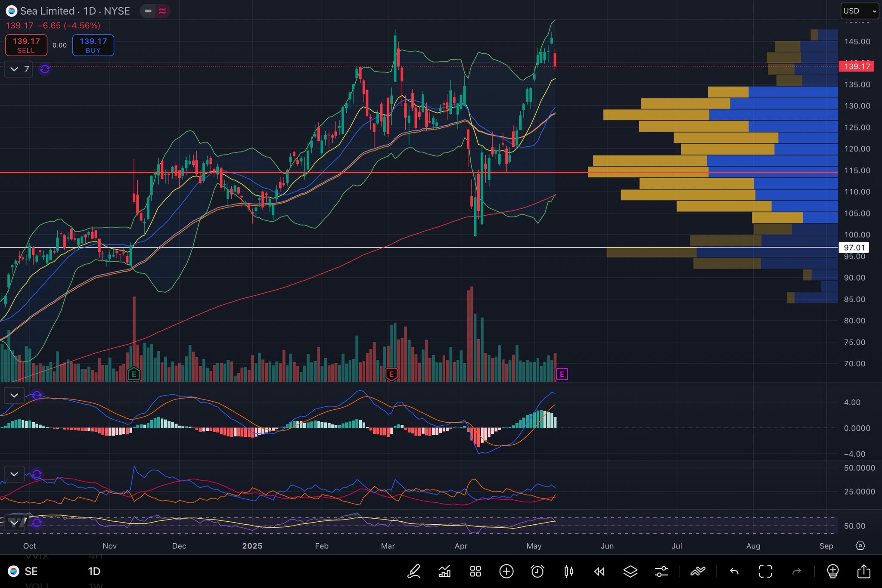Image resolution: width=882 pixels, height=588 pixels.
Task: Change chart type with candlestick icon
Action: point(568,571)
